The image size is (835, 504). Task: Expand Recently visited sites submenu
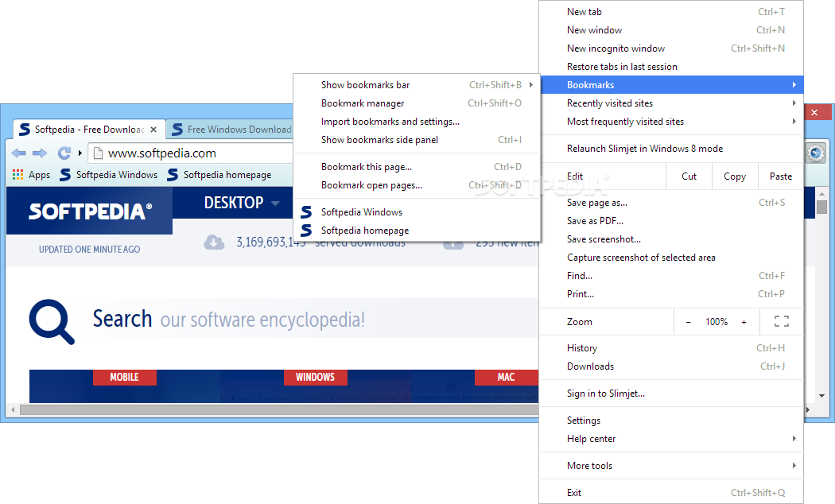[671, 103]
